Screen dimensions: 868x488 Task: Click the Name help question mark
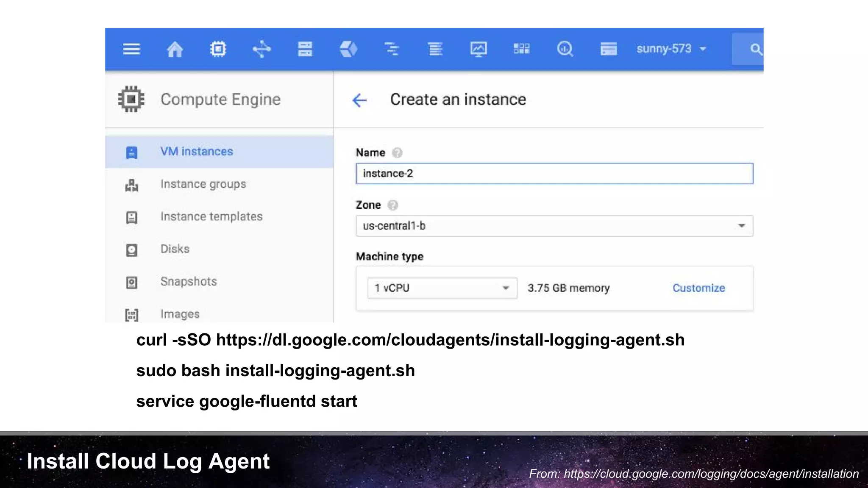[397, 153]
